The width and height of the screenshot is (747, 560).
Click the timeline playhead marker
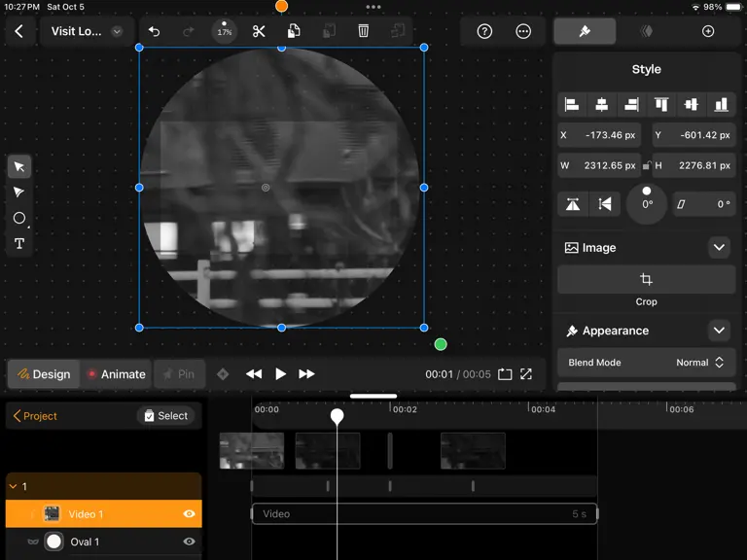(337, 416)
